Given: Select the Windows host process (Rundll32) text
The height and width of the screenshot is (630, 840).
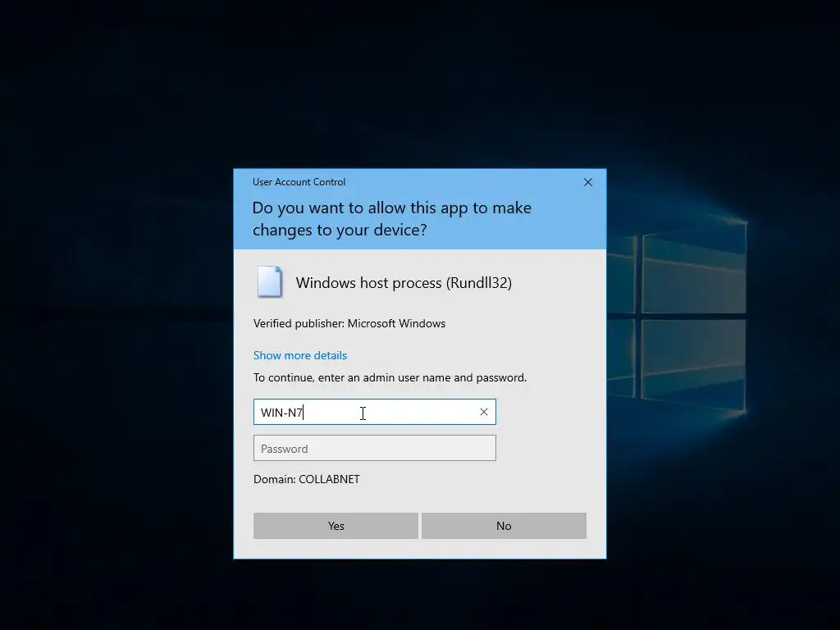Looking at the screenshot, I should pos(404,283).
